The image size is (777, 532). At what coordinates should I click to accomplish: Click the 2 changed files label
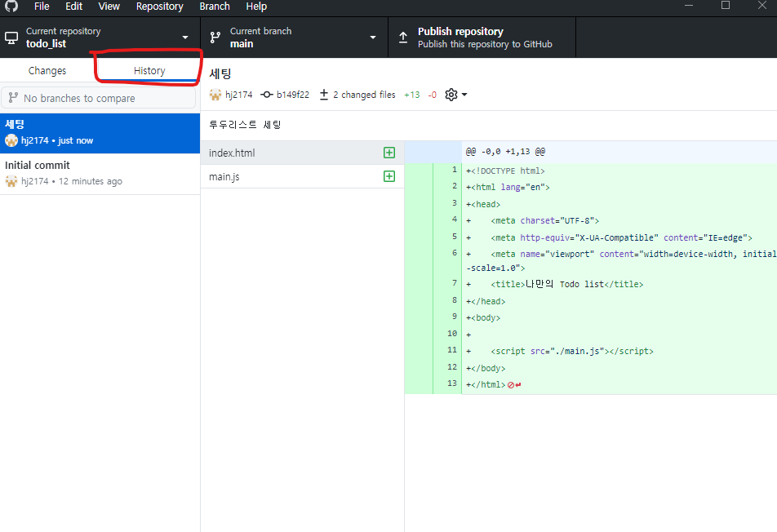[364, 95]
